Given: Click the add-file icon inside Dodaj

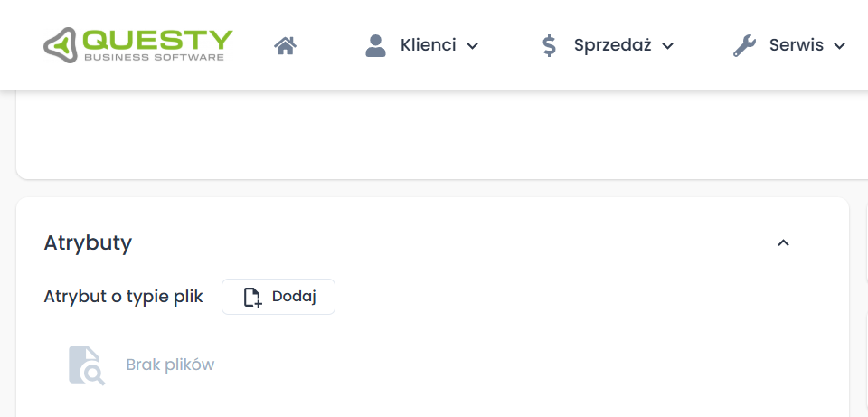Looking at the screenshot, I should pos(252,297).
